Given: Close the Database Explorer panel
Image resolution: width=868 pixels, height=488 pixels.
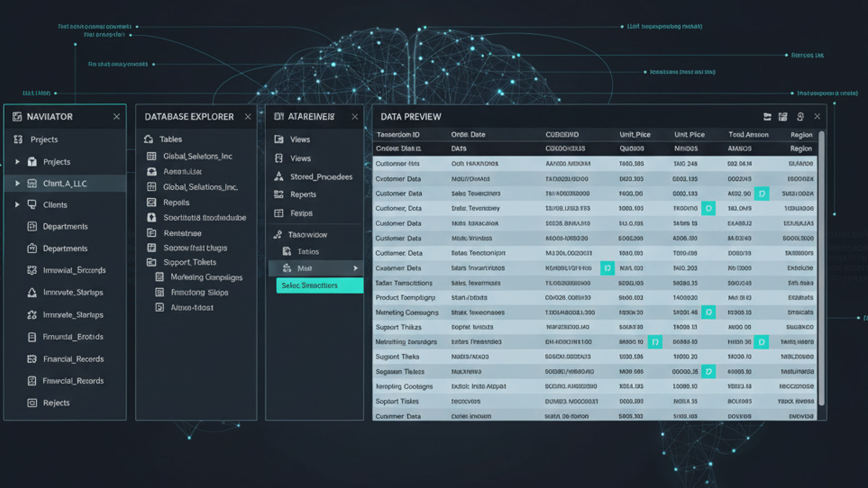Looking at the screenshot, I should point(248,117).
